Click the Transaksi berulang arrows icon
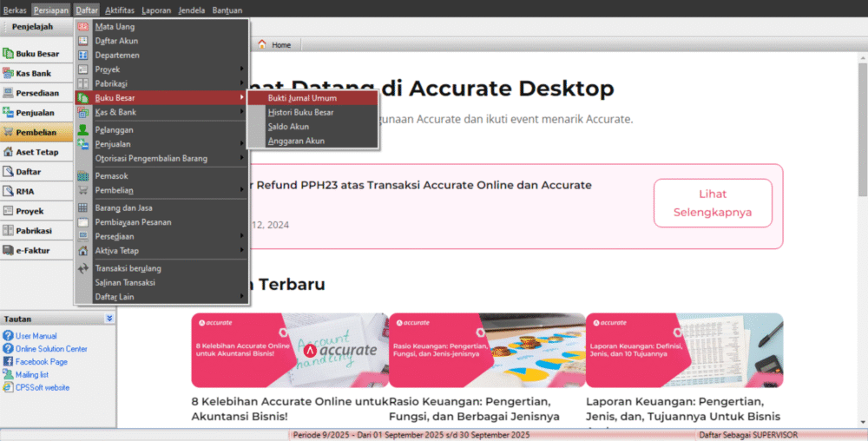868x441 pixels. coord(83,268)
